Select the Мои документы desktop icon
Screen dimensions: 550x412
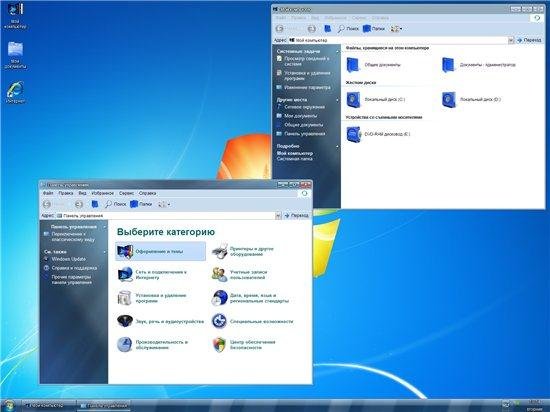coord(15,55)
